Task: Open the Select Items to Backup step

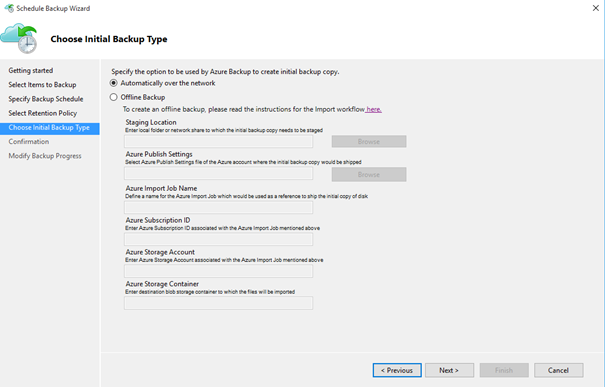Action: tap(42, 85)
